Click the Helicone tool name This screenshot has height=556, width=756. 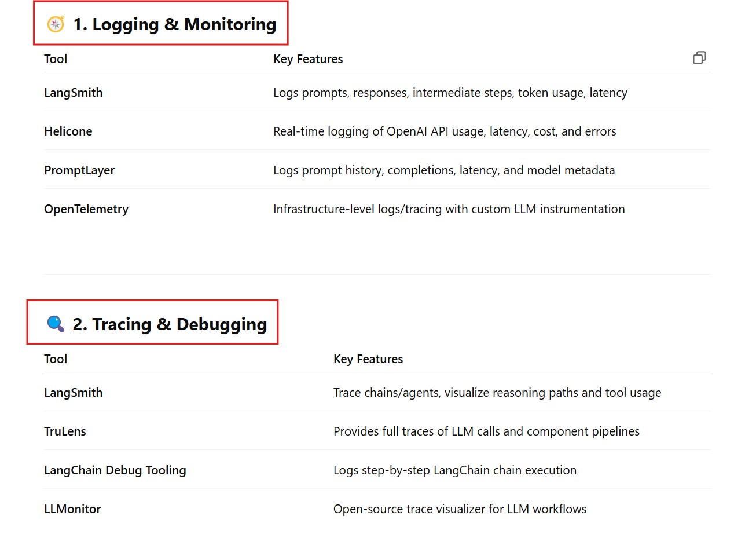point(68,131)
